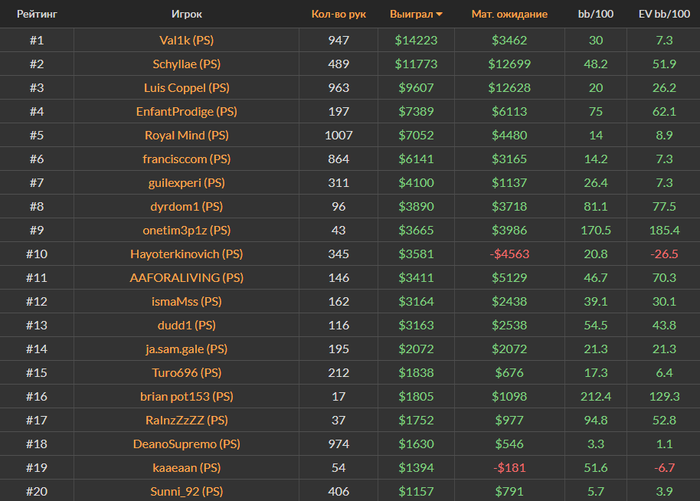Image resolution: width=700 pixels, height=501 pixels.
Task: Click the Игрок column header
Action: [x=186, y=15]
